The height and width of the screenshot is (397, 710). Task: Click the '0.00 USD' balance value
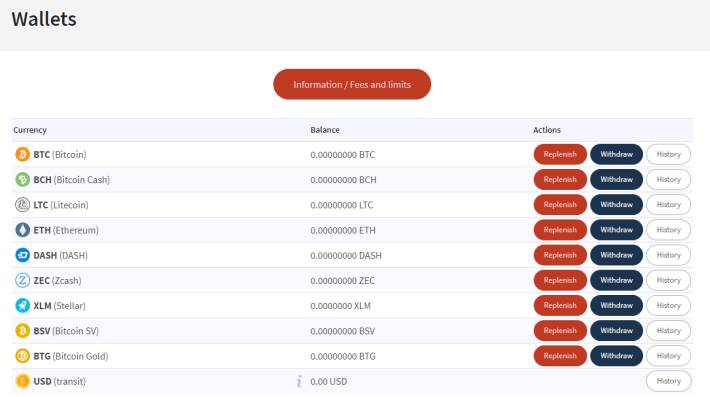pyautogui.click(x=329, y=382)
